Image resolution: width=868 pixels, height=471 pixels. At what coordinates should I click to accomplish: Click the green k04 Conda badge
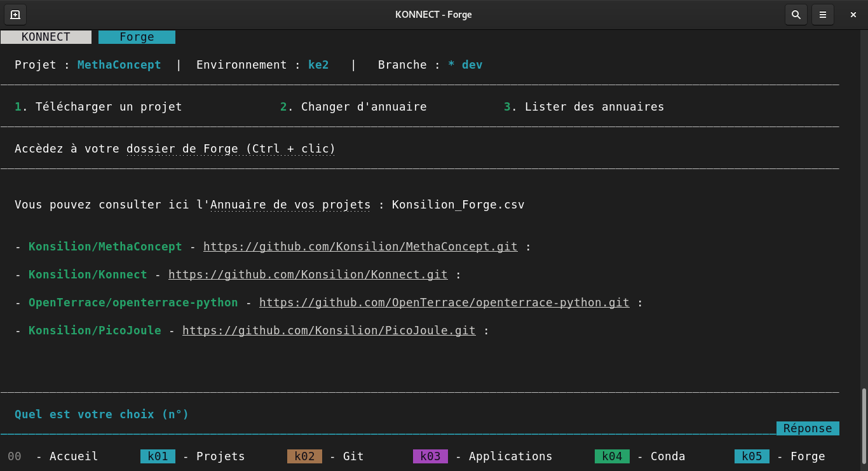(612, 456)
